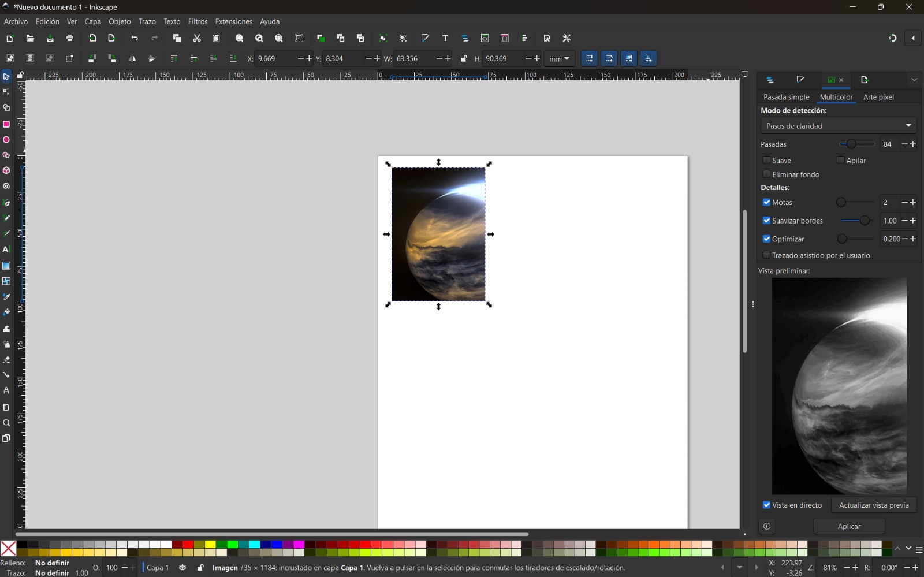Select the Star tool
Image resolution: width=924 pixels, height=577 pixels.
[6, 155]
